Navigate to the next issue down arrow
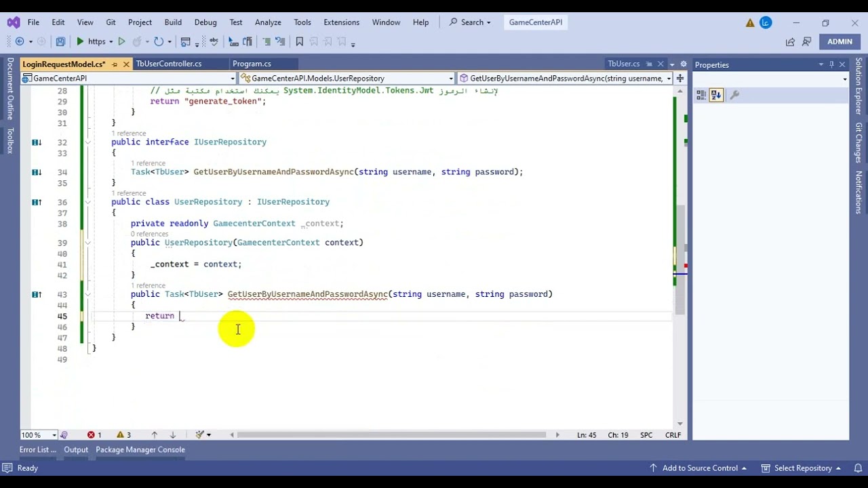The height and width of the screenshot is (488, 868). click(172, 434)
